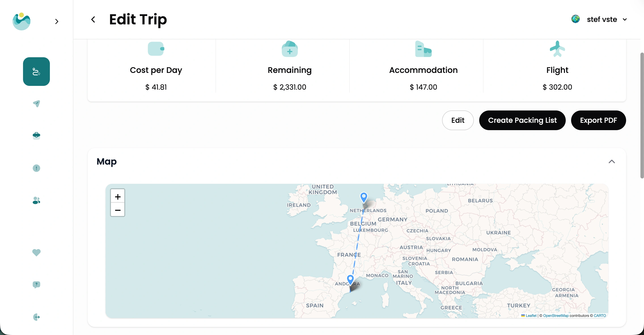Viewport: 644px width, 335px height.
Task: Click the heart favorites sidebar icon
Action: point(36,252)
